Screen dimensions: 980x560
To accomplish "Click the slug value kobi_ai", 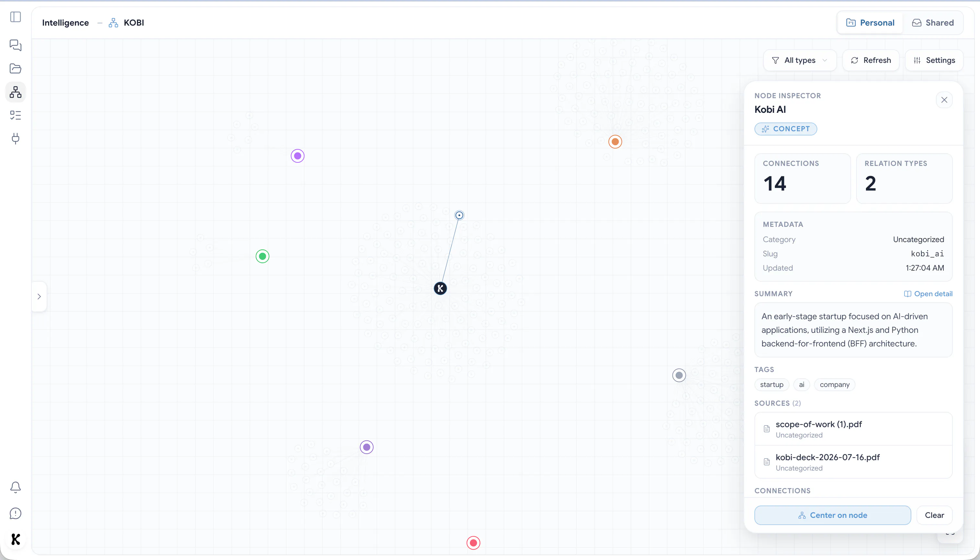I will click(x=927, y=254).
